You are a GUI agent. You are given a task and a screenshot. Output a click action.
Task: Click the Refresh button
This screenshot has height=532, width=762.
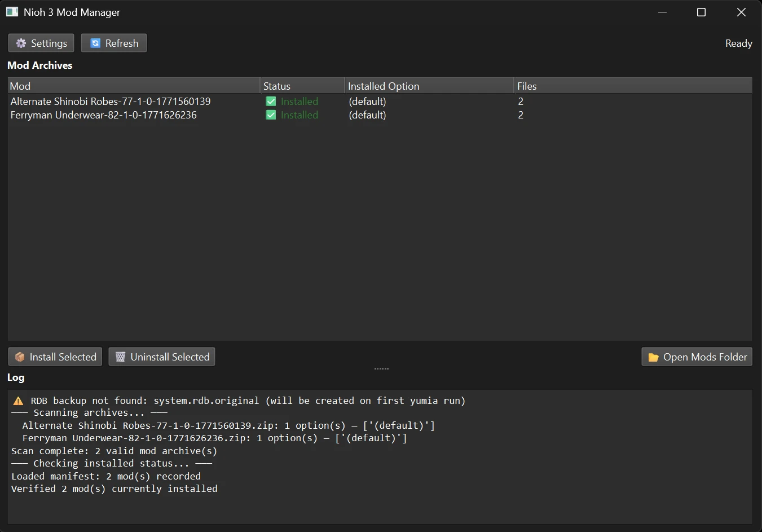tap(114, 43)
